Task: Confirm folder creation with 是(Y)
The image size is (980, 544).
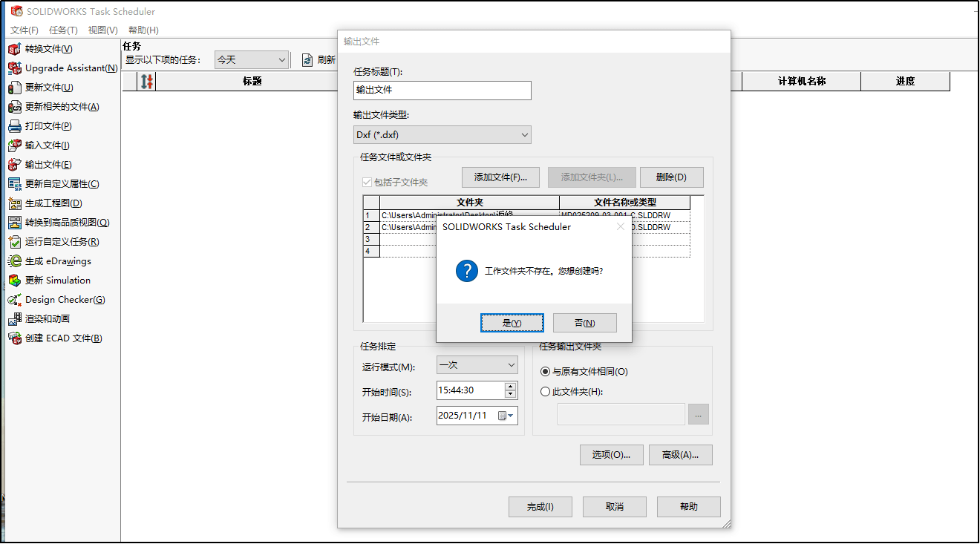Action: [x=512, y=323]
